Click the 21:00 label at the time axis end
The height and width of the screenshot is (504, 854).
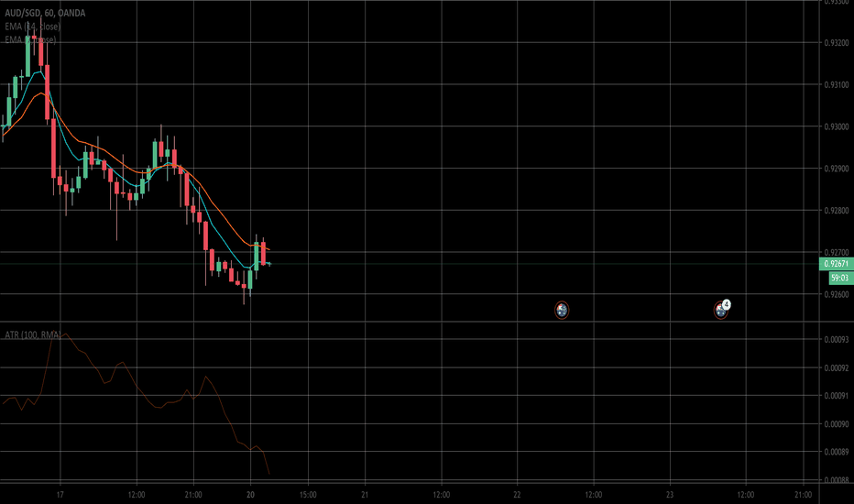[x=803, y=495]
